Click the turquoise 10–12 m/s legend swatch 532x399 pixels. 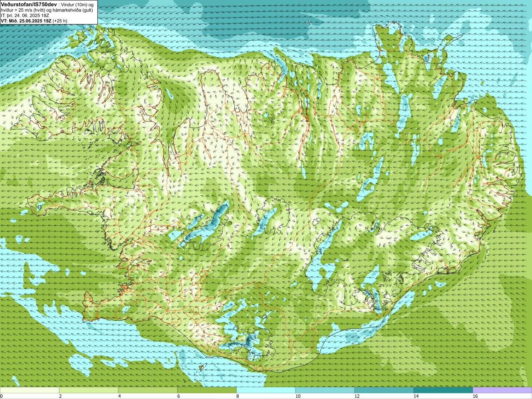(325, 390)
